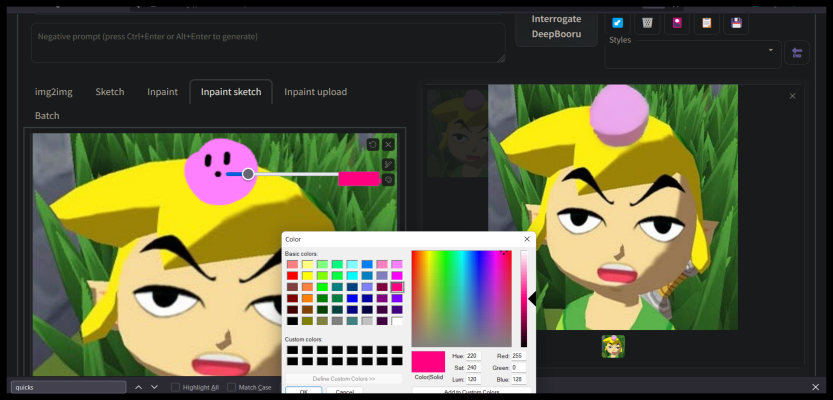Click the color palette icon on canvas
833x400 pixels.
point(388,180)
